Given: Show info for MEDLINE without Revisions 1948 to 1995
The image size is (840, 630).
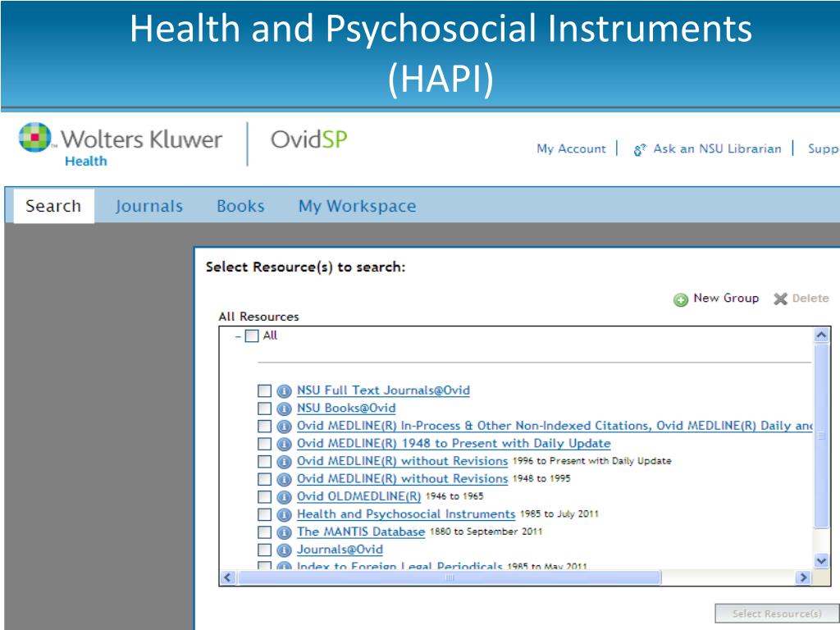Looking at the screenshot, I should click(284, 479).
